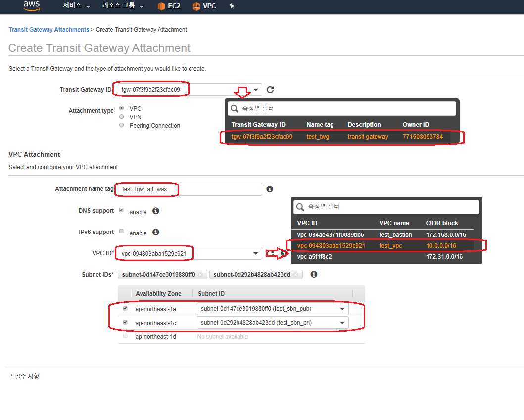Click the AWS logo home icon
The image size is (524, 420).
click(x=32, y=5)
